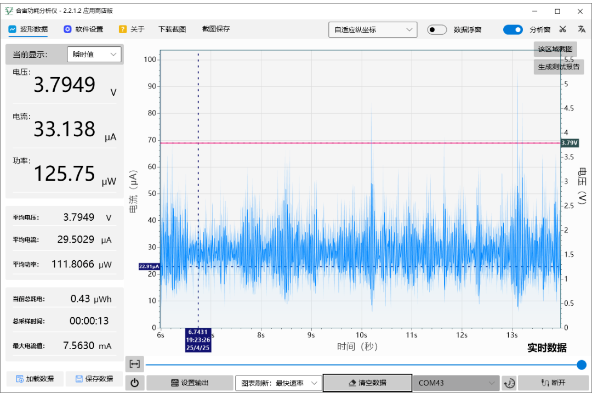This screenshot has width=595, height=398.
Task: Click the blue timeline slider handle
Action: tap(581, 365)
